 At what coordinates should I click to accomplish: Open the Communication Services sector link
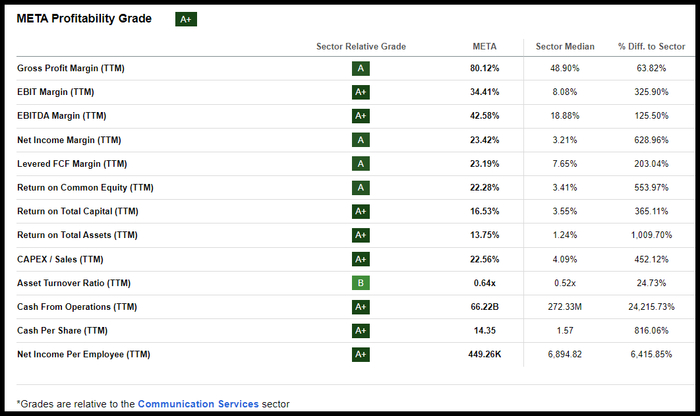pos(198,404)
